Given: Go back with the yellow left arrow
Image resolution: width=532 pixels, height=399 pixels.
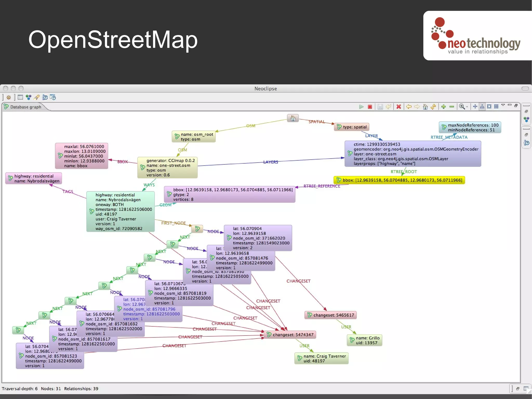Looking at the screenshot, I should pyautogui.click(x=409, y=107).
